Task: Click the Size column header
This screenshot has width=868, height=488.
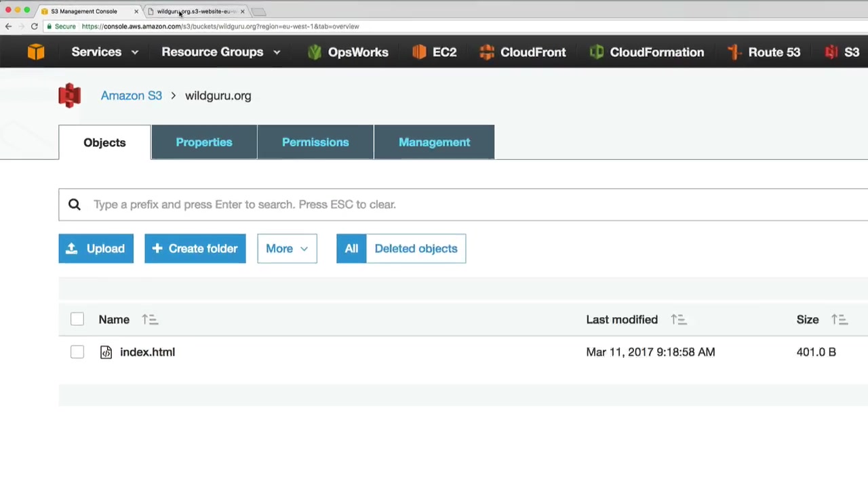Action: coord(808,320)
